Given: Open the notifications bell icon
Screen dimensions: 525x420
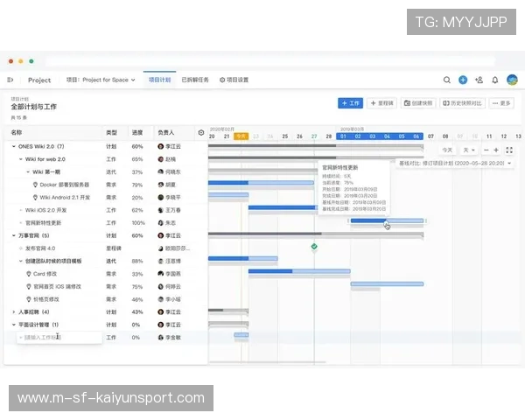Looking at the screenshot, I should tap(494, 80).
